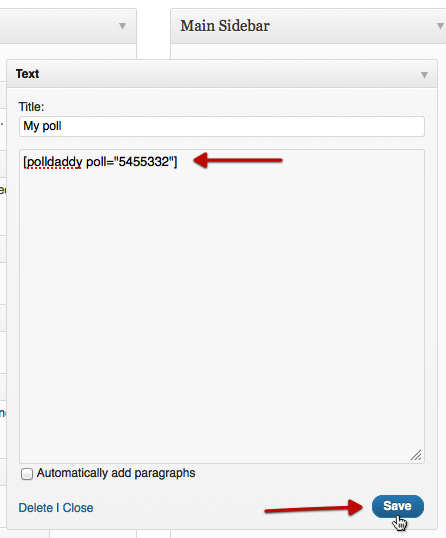The height and width of the screenshot is (538, 446).
Task: Toggle the Main Sidebar panel arrow
Action: 440,26
